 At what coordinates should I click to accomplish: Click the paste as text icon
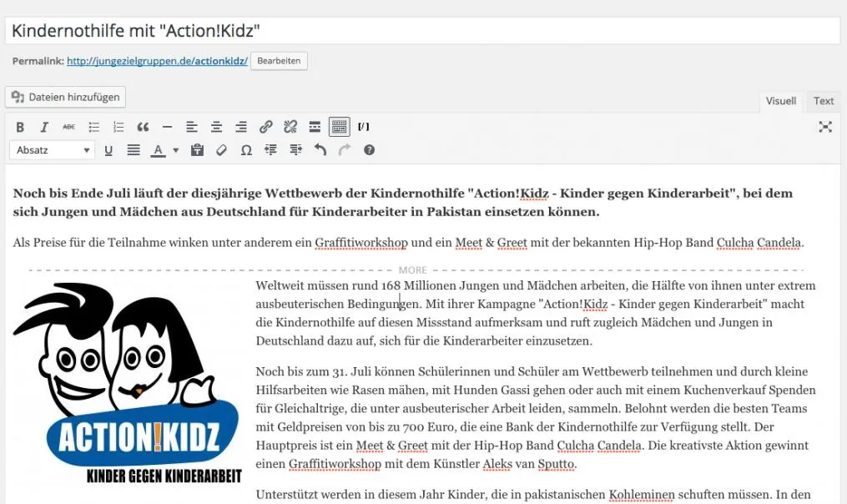tap(197, 150)
